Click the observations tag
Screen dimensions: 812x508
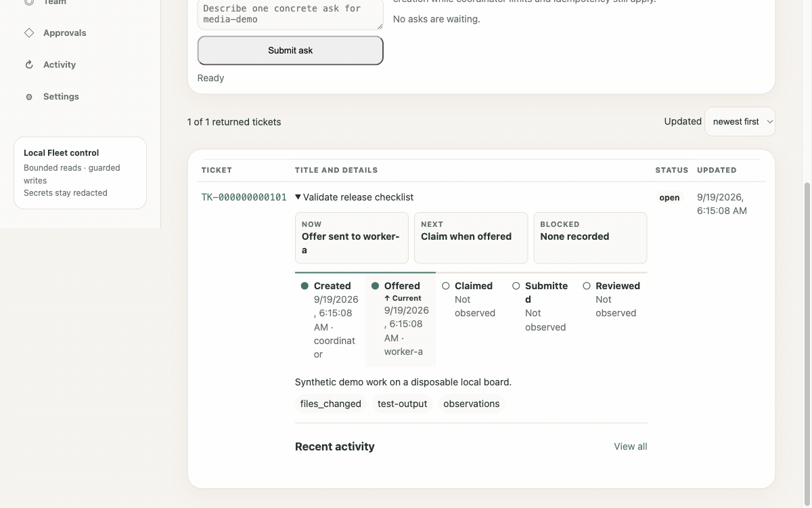coord(472,404)
